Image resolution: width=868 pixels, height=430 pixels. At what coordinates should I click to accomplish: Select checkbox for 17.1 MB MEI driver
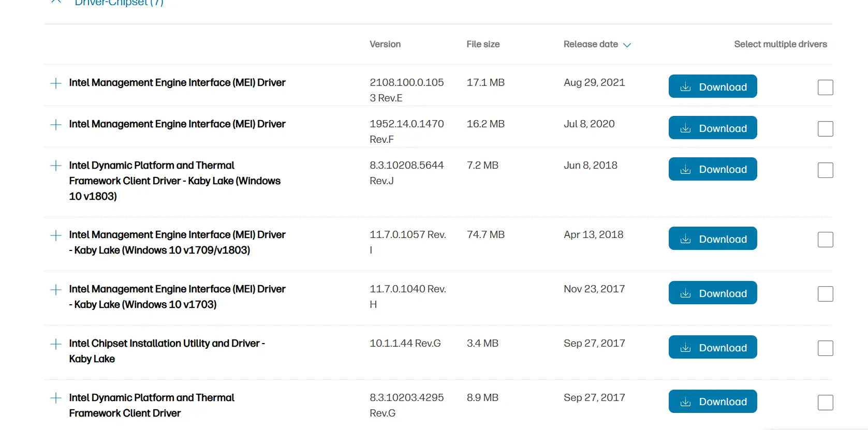(826, 87)
